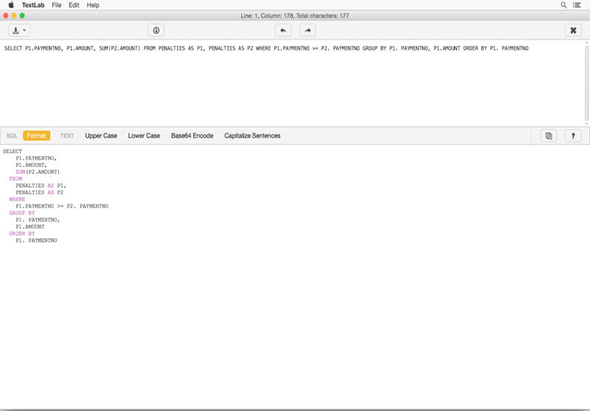Open the dropdown arrow beside import icon
The width and height of the screenshot is (590, 411).
click(24, 30)
